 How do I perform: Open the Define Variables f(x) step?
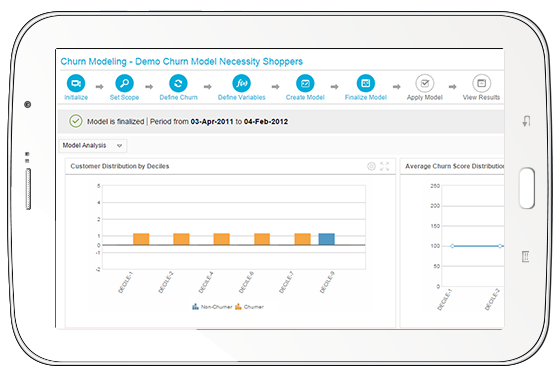click(x=241, y=83)
